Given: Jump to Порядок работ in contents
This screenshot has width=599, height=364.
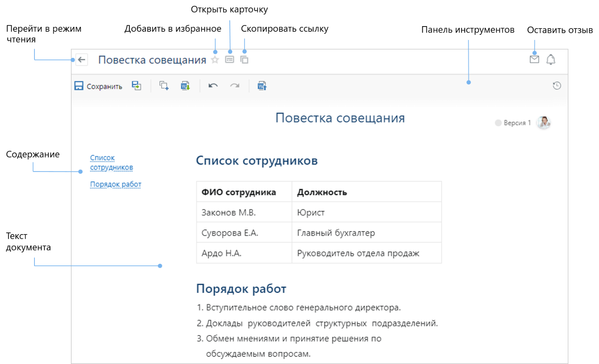Looking at the screenshot, I should click(116, 184).
